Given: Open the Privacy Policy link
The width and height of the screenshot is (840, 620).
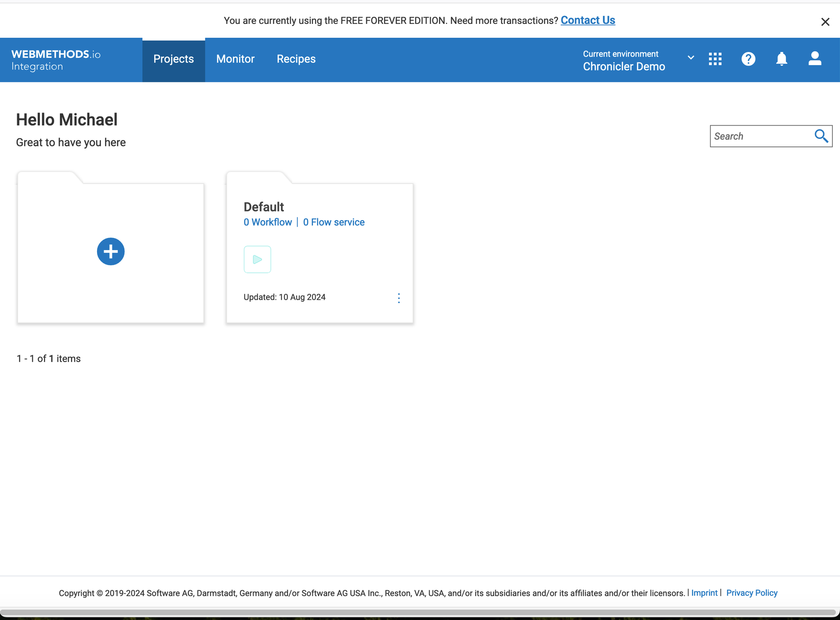Looking at the screenshot, I should click(751, 593).
